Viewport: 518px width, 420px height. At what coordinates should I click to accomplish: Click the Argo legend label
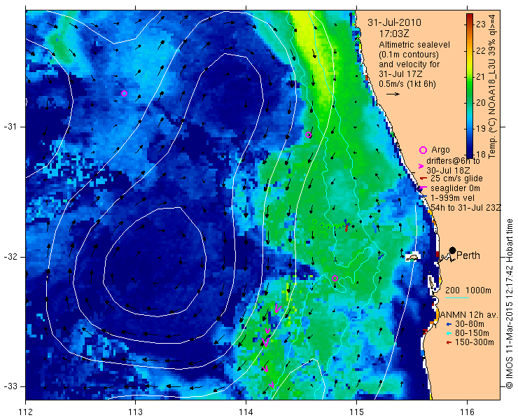coord(440,150)
